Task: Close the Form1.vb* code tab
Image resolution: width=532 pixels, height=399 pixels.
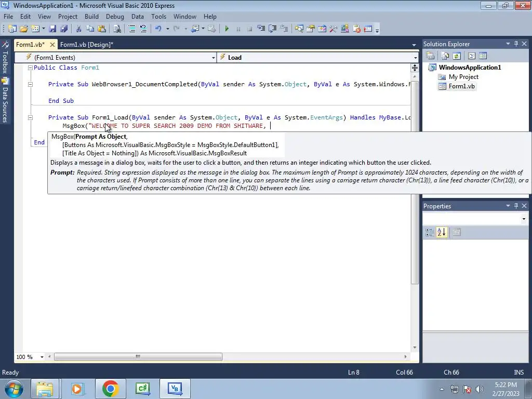Action: point(52,45)
